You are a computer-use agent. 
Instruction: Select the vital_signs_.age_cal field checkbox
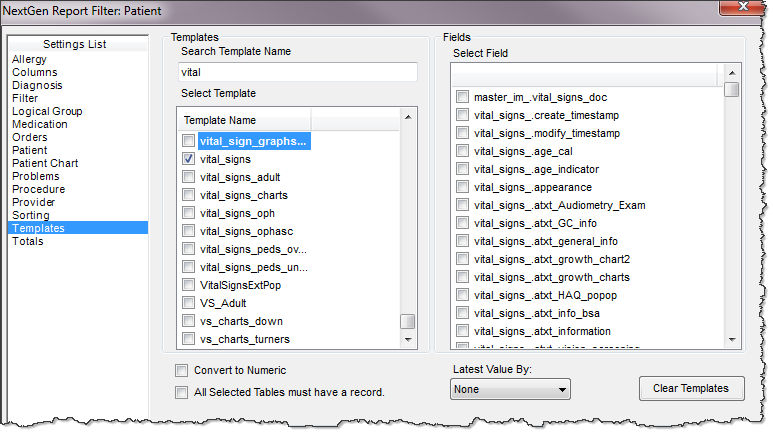click(x=462, y=151)
